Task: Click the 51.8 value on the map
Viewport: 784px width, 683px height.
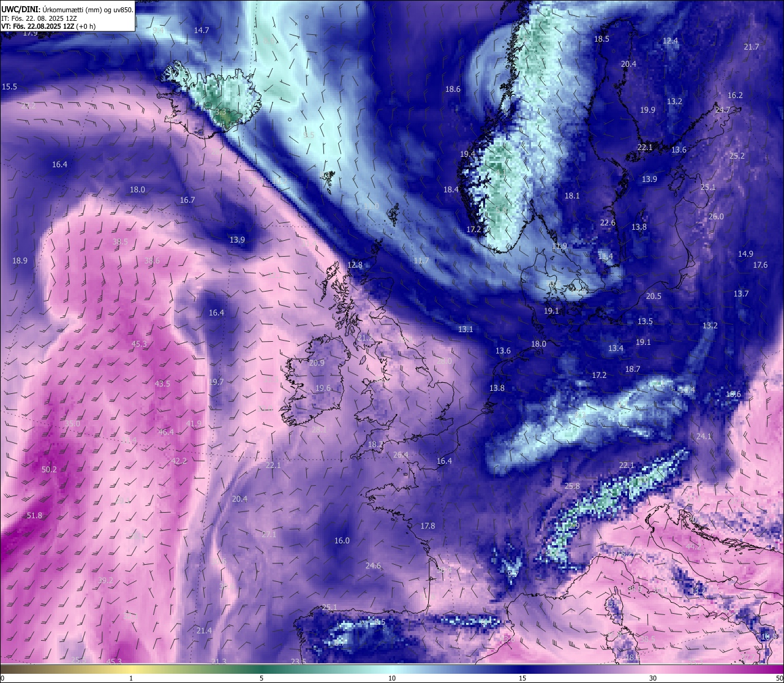Action: coord(35,516)
